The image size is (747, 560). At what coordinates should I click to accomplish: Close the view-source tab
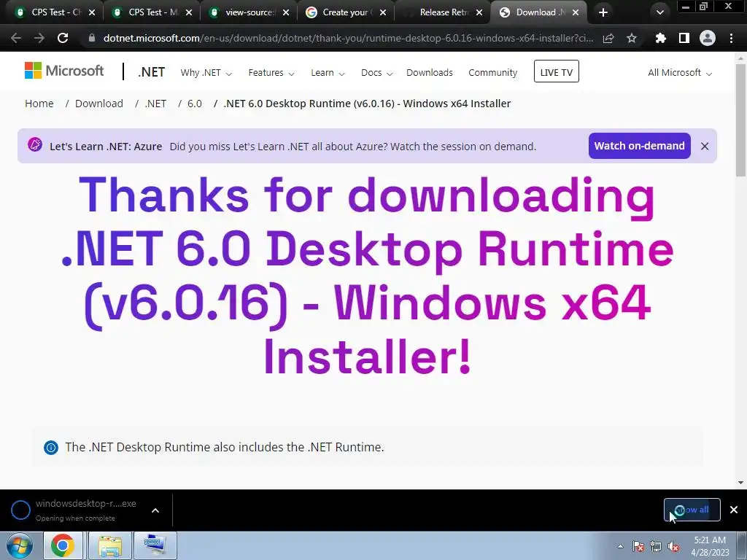tap(286, 12)
